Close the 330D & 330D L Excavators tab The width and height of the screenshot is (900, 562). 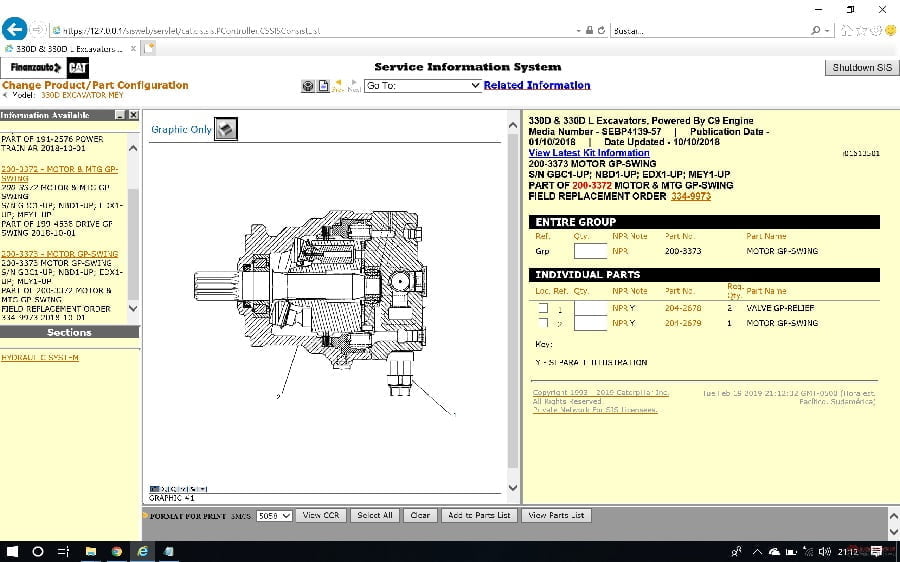(133, 49)
